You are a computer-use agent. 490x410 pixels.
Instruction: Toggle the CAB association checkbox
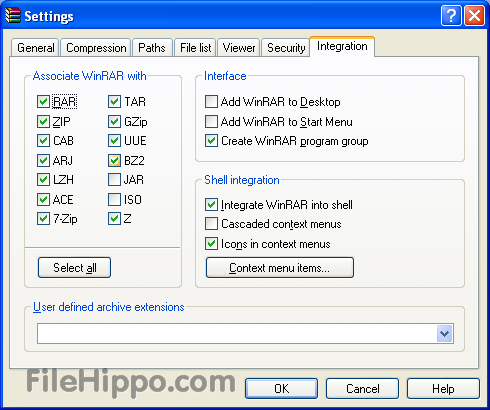click(43, 141)
